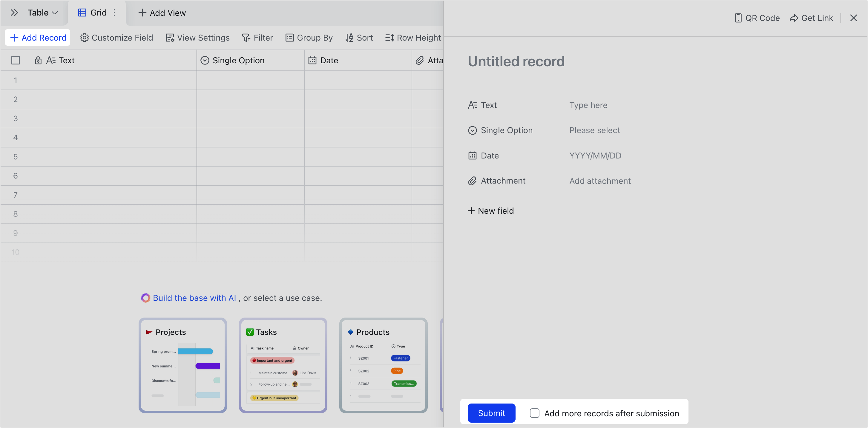Screen dimensions: 868x428
Task: Close the record panel
Action: coord(853,18)
